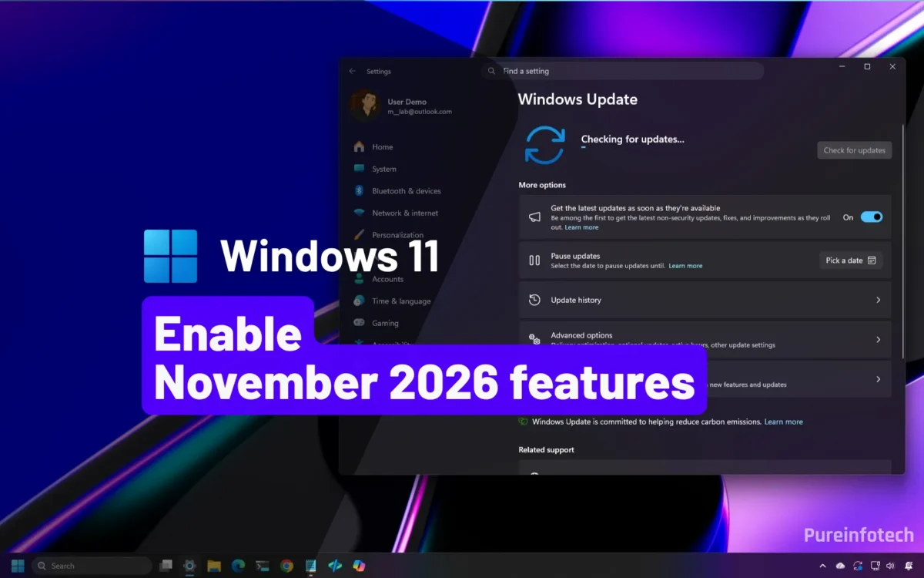Select Time & language in the sidebar
The image size is (924, 578).
coord(401,301)
